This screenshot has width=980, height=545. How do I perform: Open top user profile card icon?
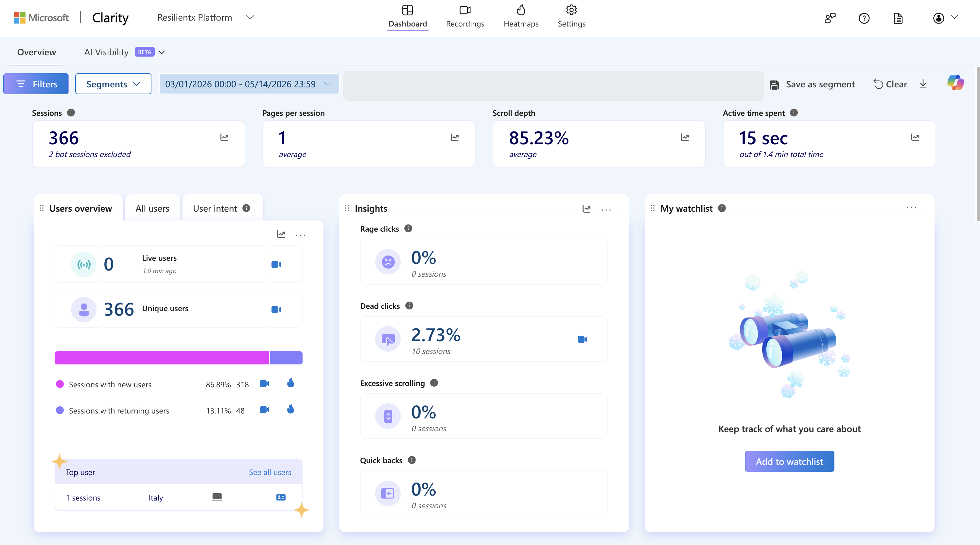click(281, 497)
